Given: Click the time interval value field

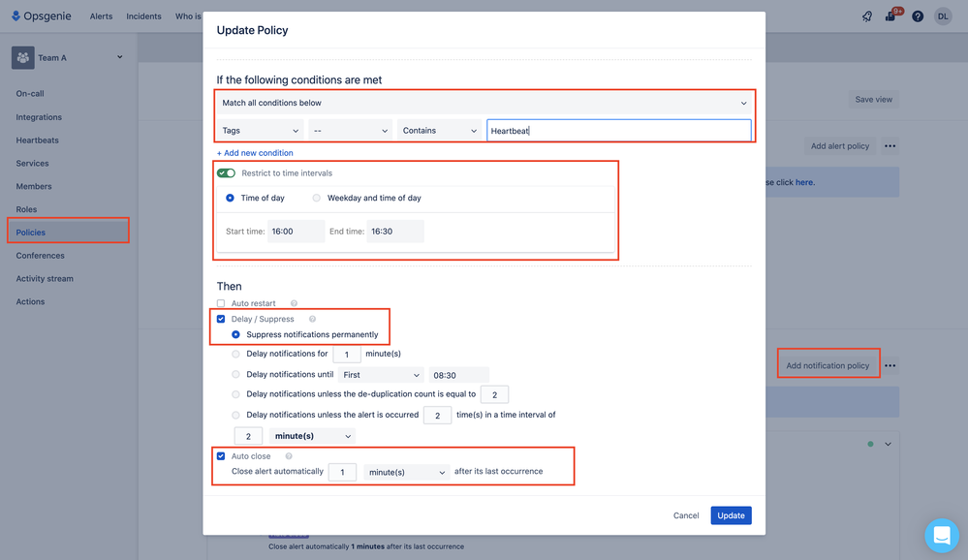Looking at the screenshot, I should click(248, 436).
